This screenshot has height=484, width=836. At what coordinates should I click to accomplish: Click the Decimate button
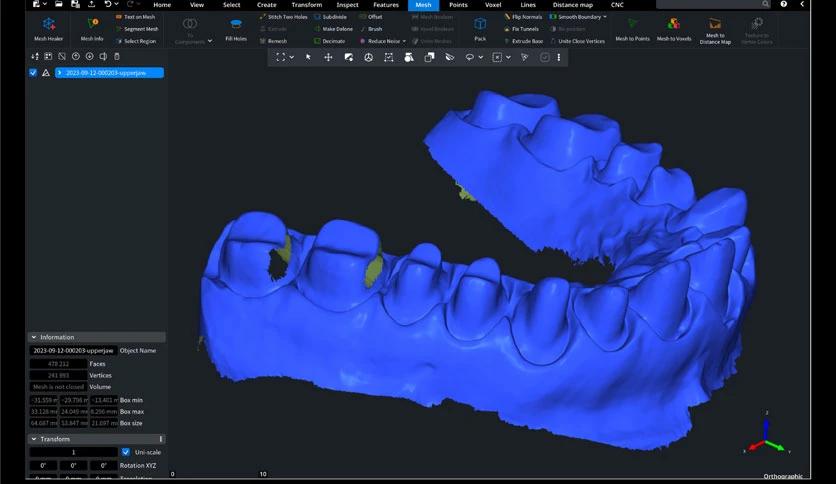point(329,41)
